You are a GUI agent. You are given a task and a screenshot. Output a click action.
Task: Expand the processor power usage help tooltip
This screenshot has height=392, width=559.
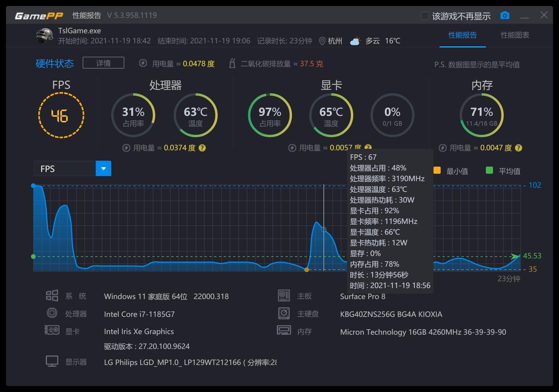(203, 148)
